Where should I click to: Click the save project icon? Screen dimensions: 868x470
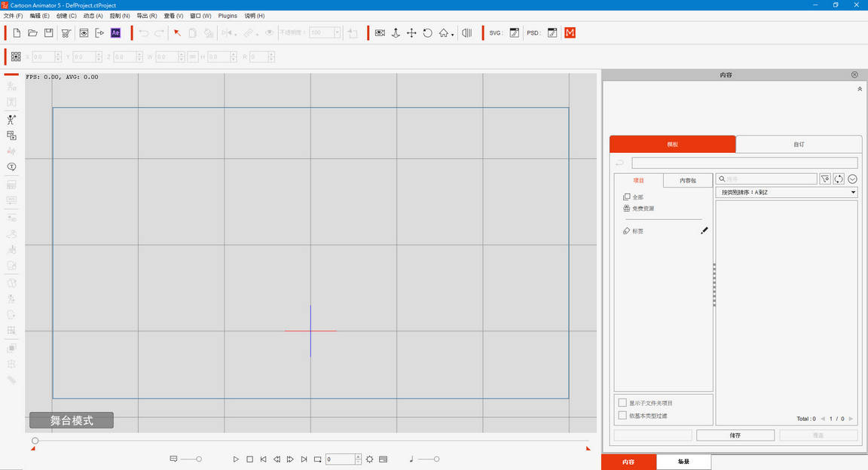click(x=48, y=33)
